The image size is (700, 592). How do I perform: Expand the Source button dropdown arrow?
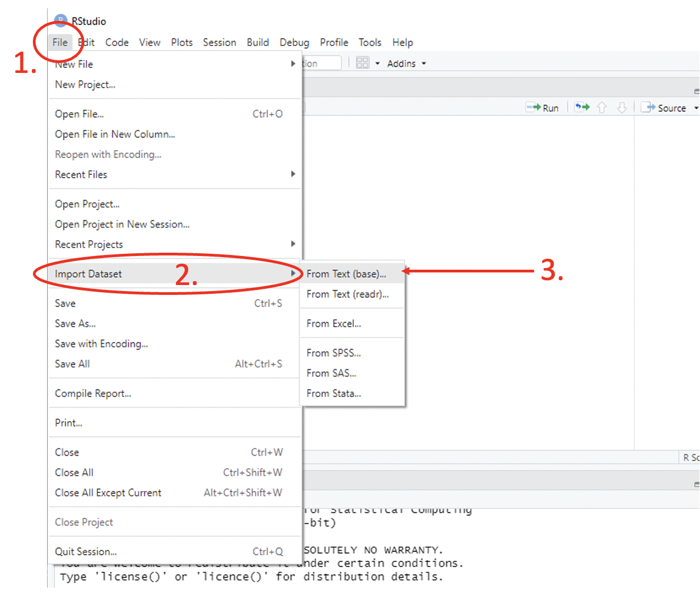click(x=696, y=108)
